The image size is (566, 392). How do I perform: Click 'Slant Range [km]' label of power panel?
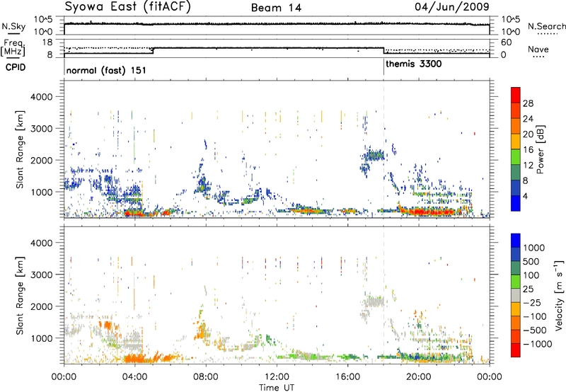point(20,149)
